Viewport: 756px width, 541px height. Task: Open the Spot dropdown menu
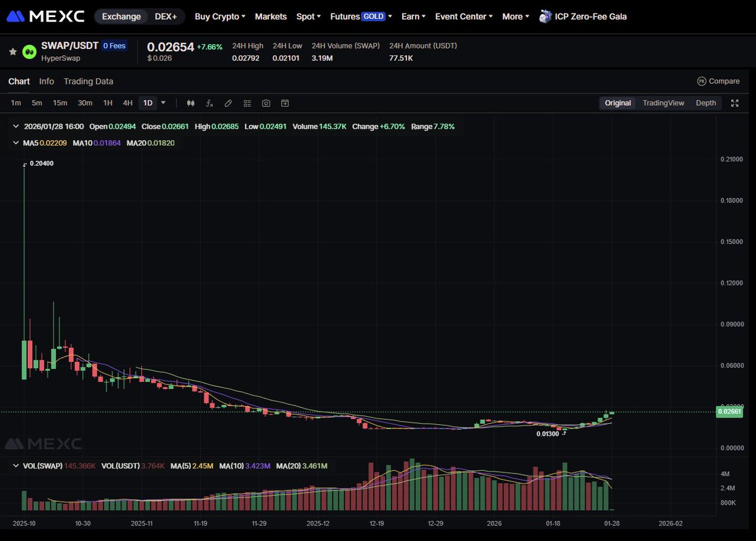click(x=308, y=16)
